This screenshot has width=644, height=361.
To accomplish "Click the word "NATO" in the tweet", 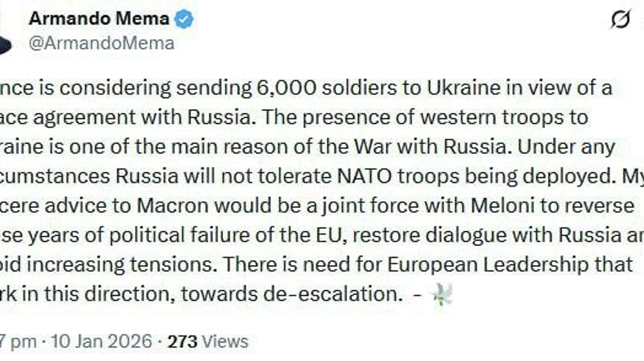I will 364,176.
